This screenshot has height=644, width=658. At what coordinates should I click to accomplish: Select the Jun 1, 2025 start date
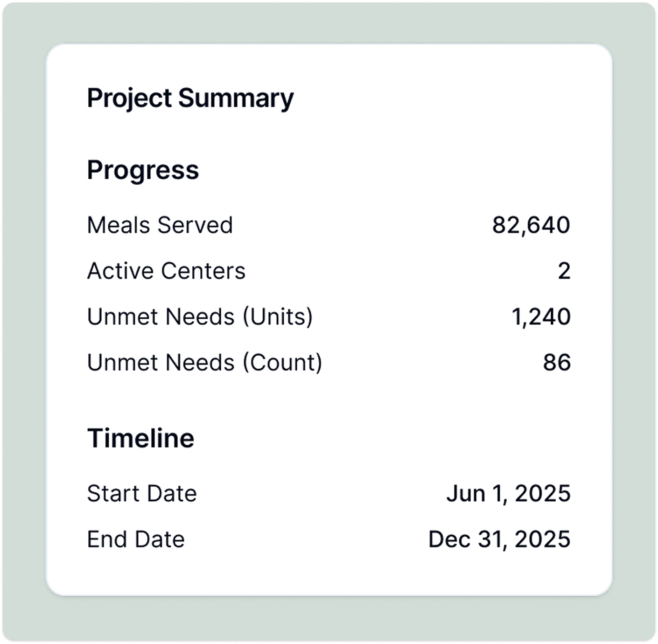[x=508, y=494]
